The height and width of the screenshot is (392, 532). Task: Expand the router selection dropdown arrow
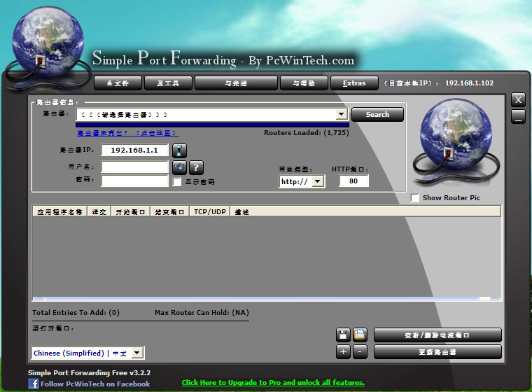(342, 114)
